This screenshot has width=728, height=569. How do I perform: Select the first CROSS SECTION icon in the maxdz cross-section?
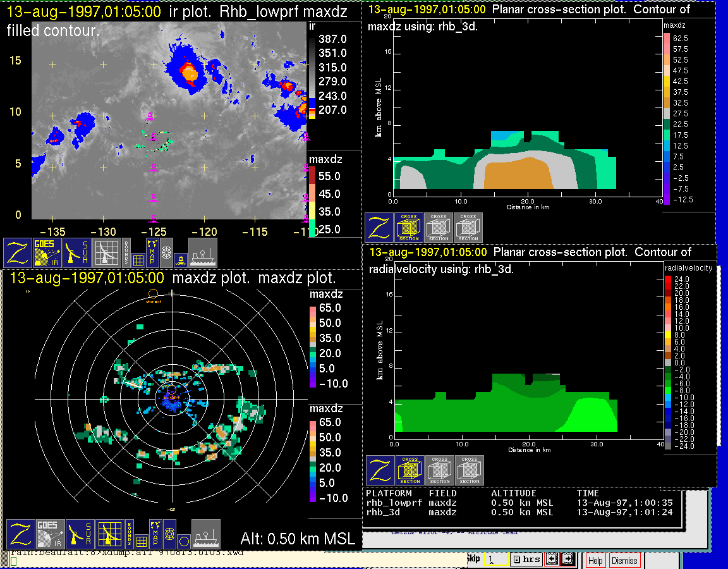click(409, 228)
